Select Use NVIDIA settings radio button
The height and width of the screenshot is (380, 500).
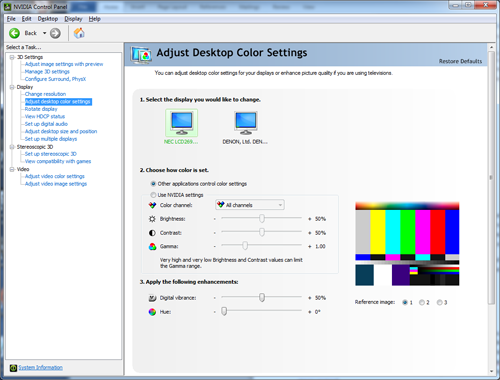(153, 195)
